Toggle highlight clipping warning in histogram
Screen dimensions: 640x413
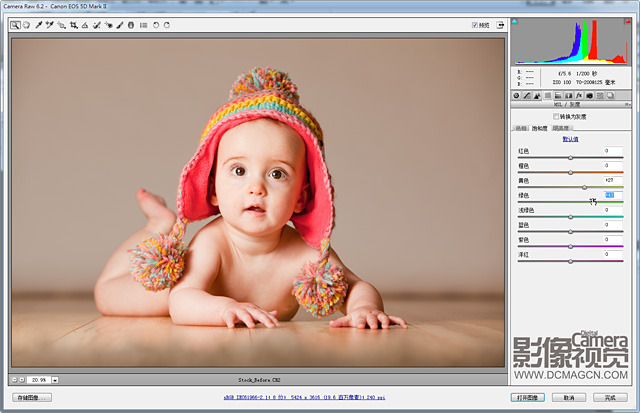coord(627,23)
